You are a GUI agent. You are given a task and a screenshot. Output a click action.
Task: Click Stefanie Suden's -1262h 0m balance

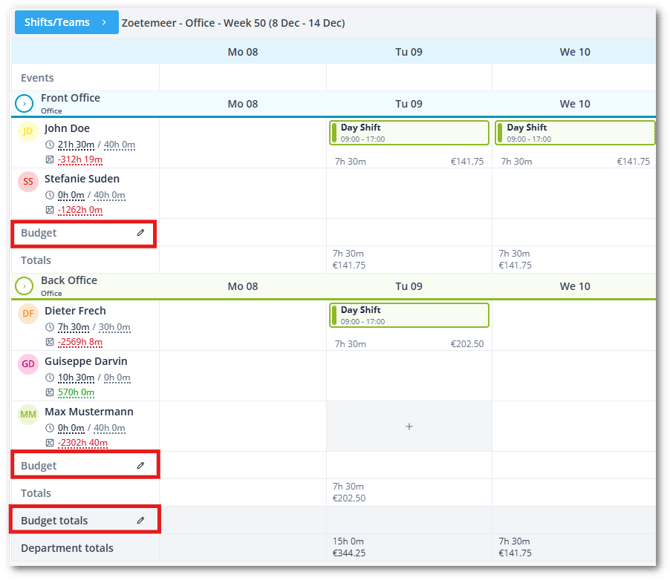(82, 210)
